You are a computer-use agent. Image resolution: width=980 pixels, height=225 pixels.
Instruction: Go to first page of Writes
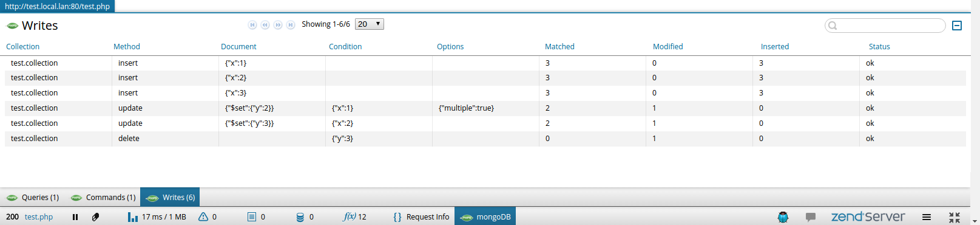(x=252, y=25)
